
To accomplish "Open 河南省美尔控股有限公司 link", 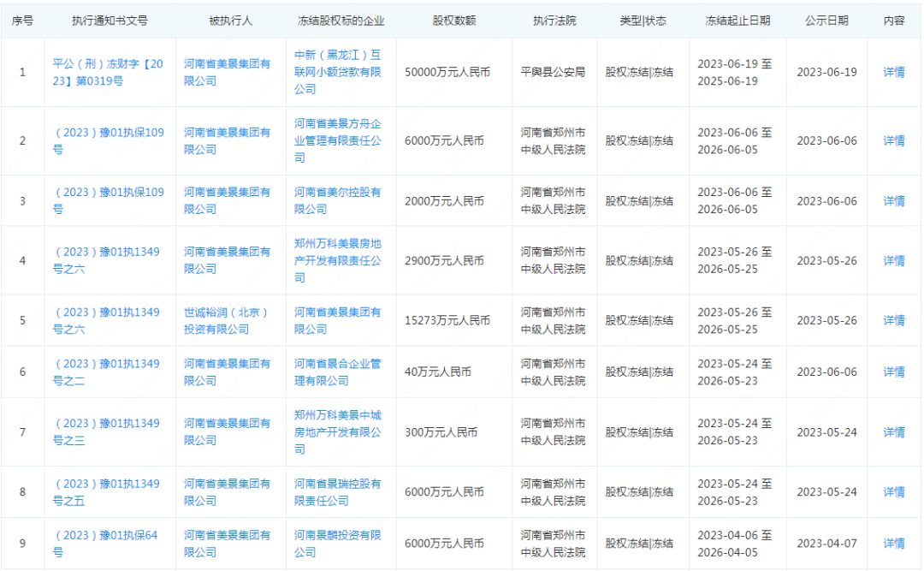I will (x=338, y=200).
